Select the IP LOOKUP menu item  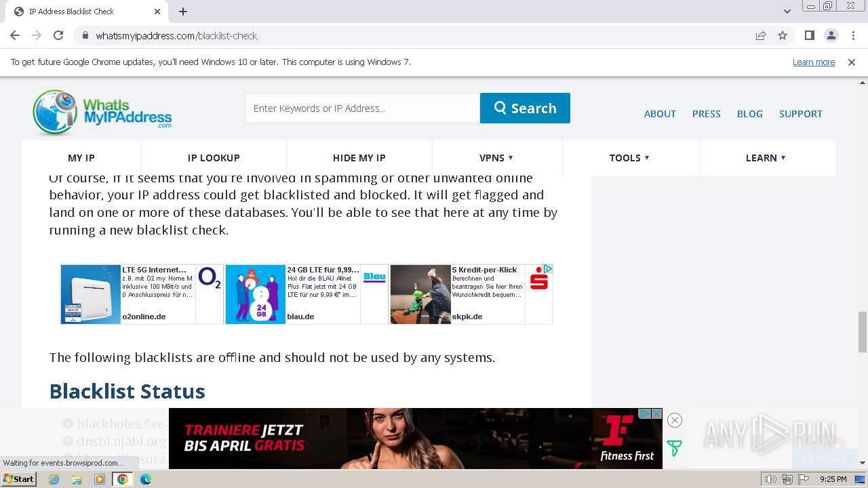(214, 158)
